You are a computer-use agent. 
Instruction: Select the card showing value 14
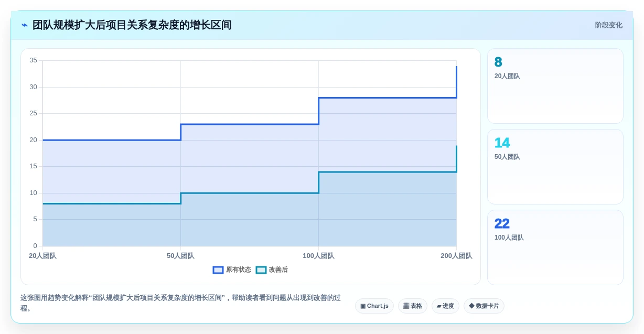555,167
